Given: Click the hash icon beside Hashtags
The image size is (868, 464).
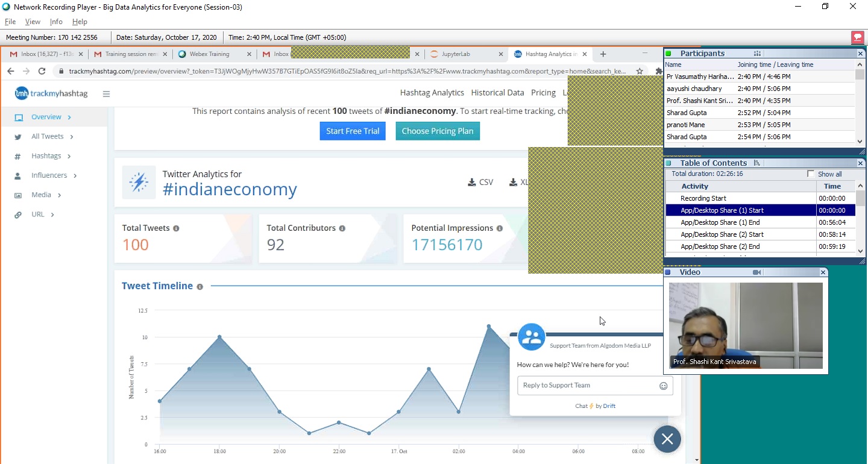Looking at the screenshot, I should tap(17, 157).
